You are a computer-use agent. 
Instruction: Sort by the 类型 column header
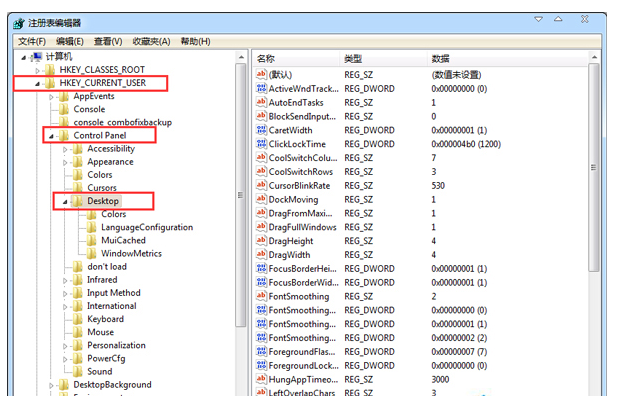(x=383, y=59)
